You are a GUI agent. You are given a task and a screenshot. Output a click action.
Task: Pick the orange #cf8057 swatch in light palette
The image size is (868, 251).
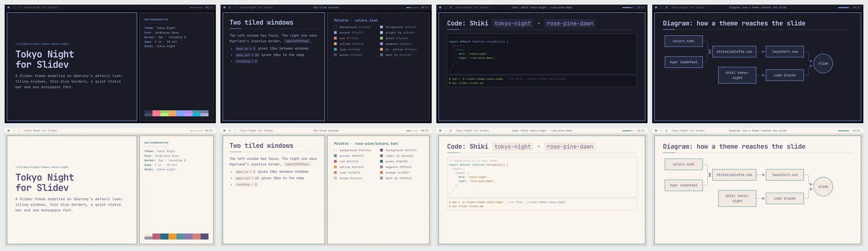click(381, 172)
